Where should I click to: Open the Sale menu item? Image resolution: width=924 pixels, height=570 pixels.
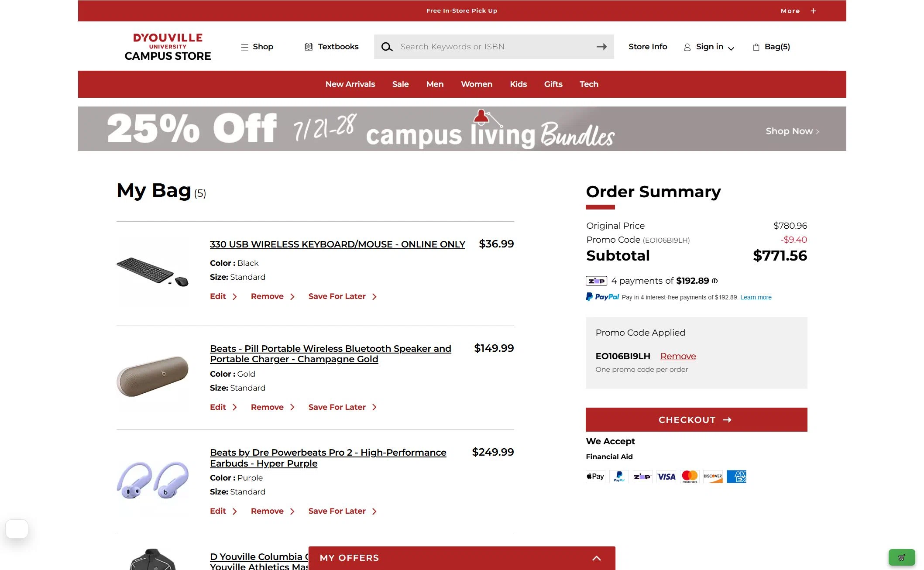tap(400, 84)
